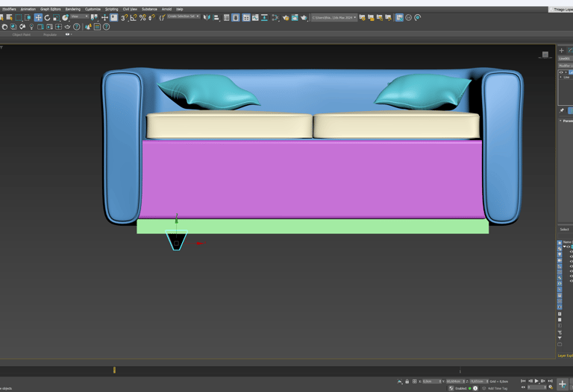
Task: Open the Graph Editors menu
Action: coord(51,9)
